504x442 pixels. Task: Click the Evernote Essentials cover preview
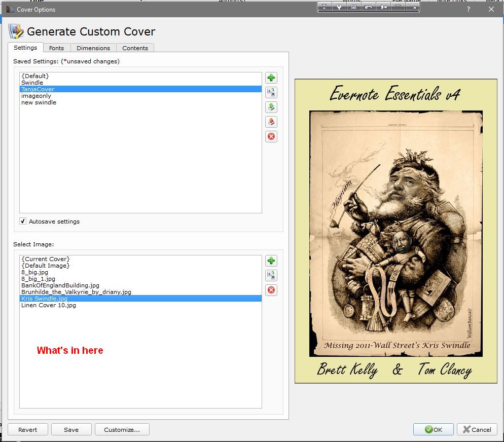click(395, 231)
